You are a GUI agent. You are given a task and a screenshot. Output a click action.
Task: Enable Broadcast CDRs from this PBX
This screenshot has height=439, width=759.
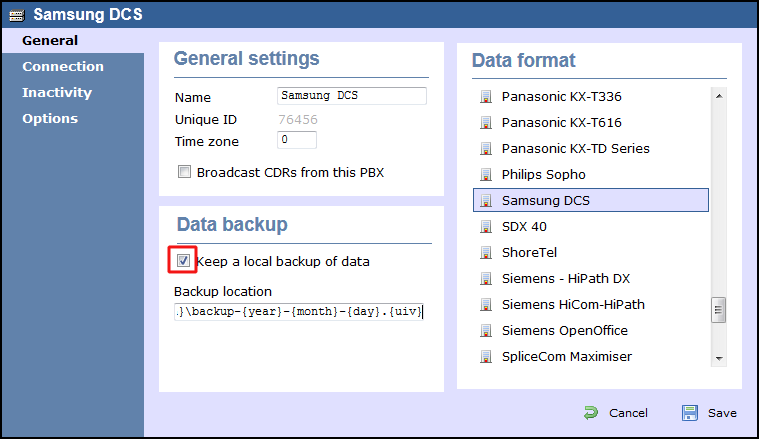click(184, 172)
